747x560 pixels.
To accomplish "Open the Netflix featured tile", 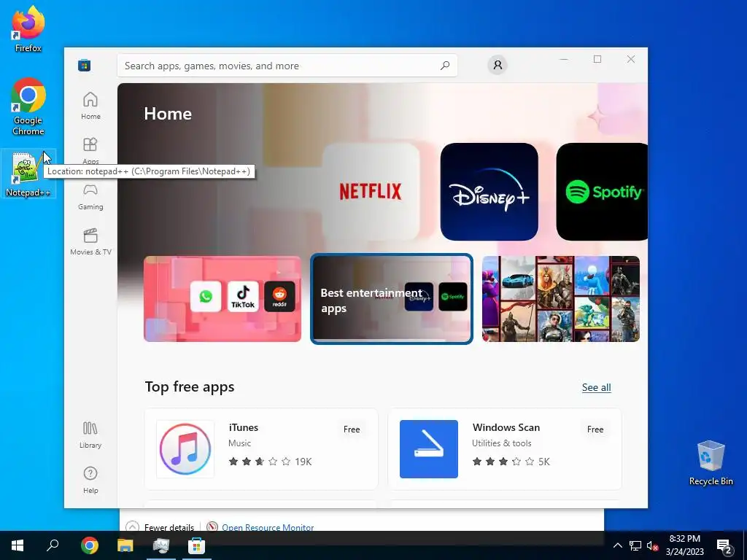I will 371,192.
